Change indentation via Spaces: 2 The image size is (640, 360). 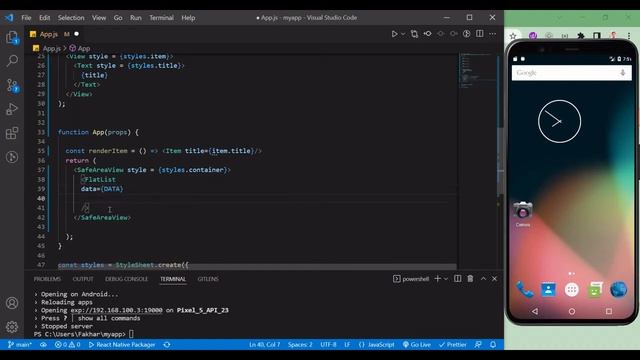point(300,345)
